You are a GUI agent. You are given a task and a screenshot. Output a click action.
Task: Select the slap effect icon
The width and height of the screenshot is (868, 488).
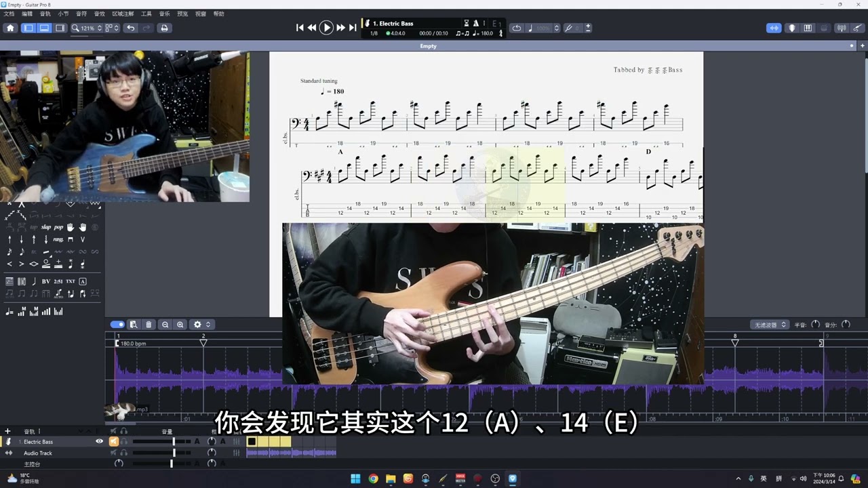click(46, 227)
